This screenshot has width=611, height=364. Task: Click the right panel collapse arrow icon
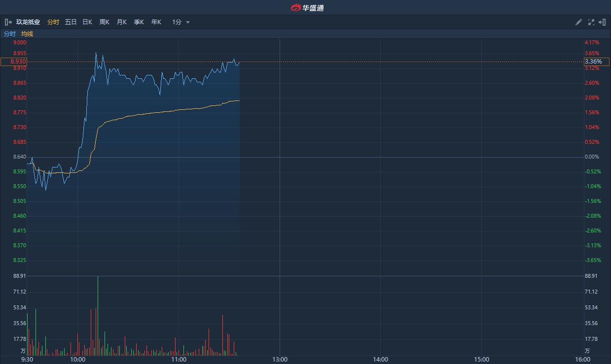pyautogui.click(x=602, y=22)
